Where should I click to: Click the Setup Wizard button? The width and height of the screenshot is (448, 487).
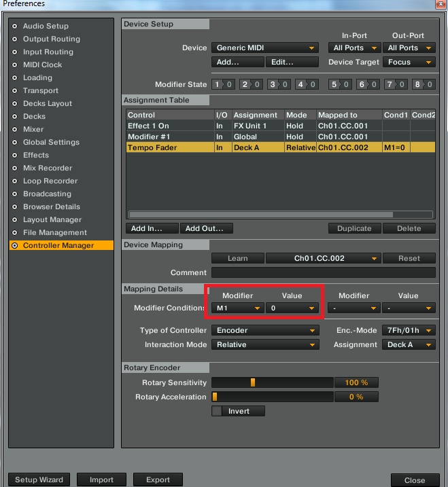click(x=39, y=480)
